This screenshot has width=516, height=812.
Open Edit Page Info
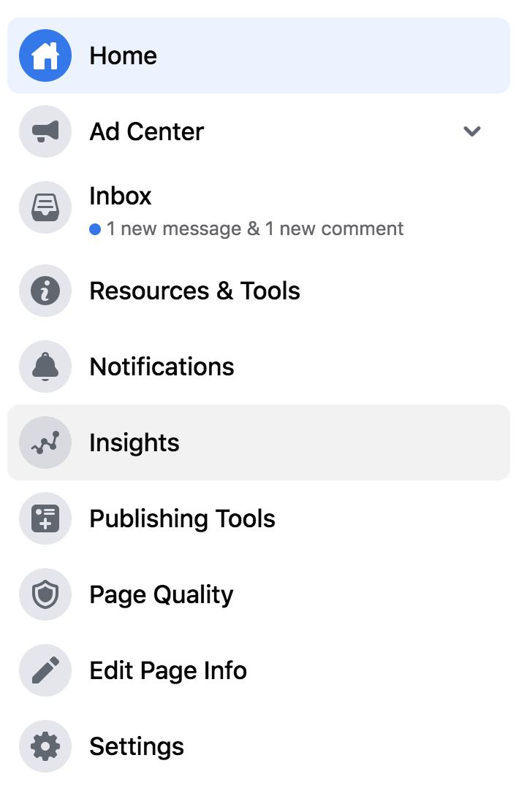tap(168, 670)
